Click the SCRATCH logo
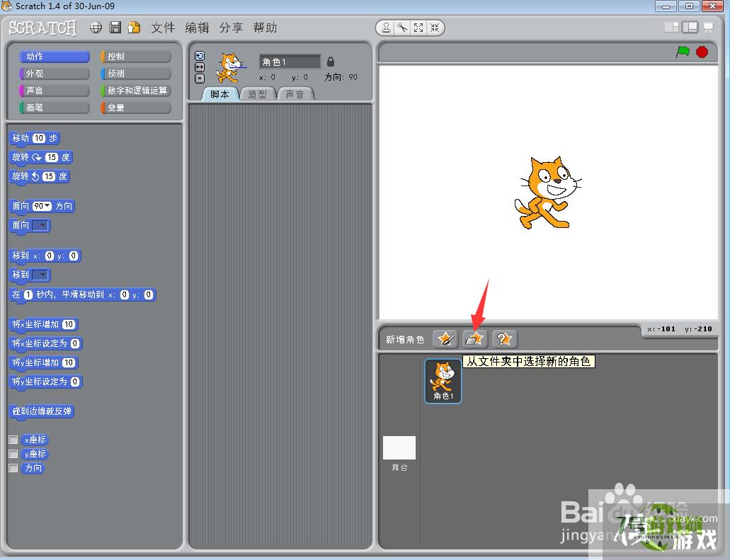This screenshot has height=560, width=730. pyautogui.click(x=42, y=28)
